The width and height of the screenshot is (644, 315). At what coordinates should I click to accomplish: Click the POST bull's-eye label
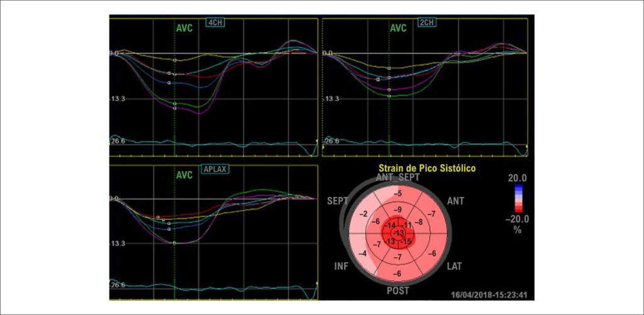397,290
